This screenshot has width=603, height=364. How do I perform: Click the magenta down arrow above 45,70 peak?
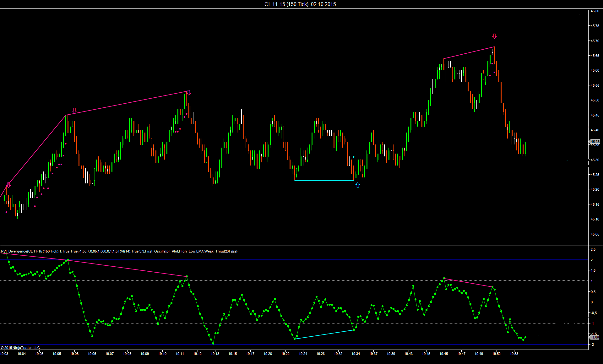[x=494, y=36]
